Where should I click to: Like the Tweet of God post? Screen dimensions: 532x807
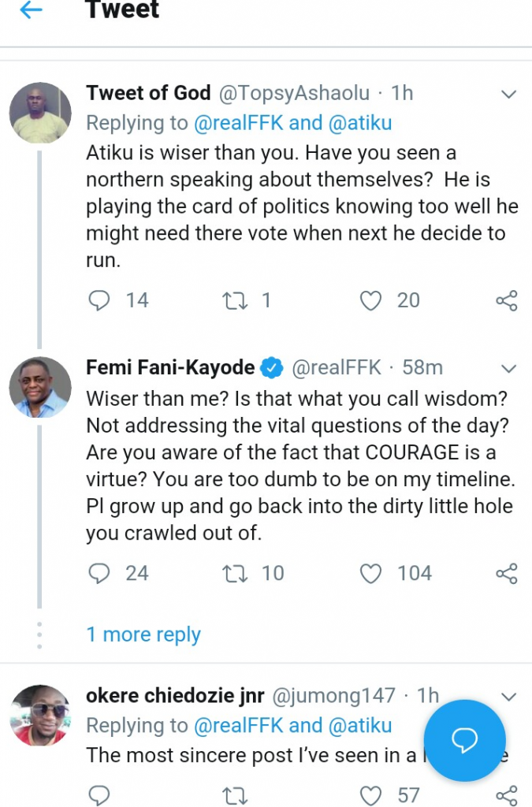point(371,300)
